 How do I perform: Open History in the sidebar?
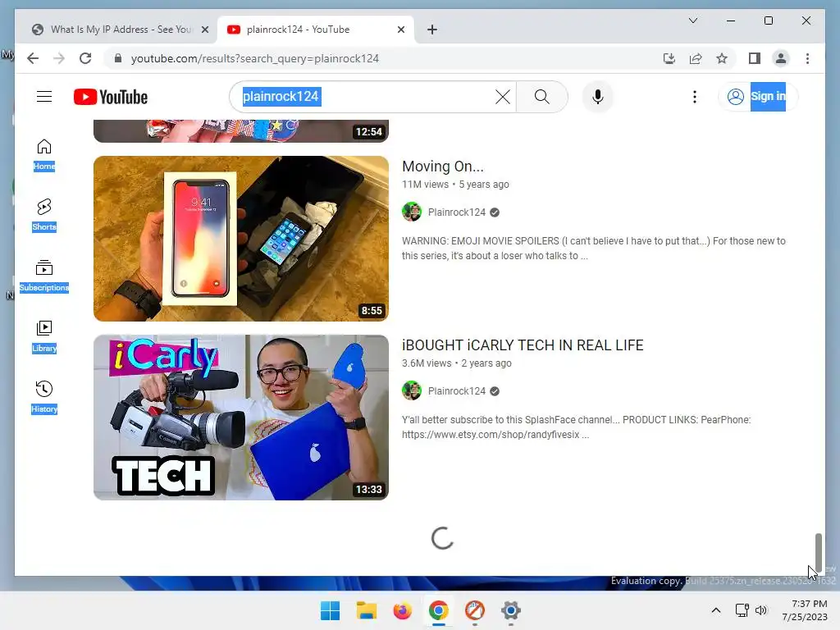(x=44, y=397)
